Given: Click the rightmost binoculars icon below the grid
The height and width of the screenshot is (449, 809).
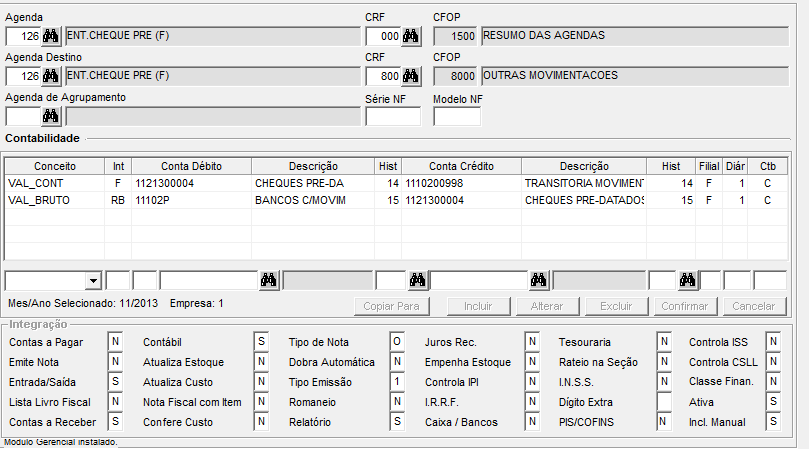Looking at the screenshot, I should [x=687, y=281].
